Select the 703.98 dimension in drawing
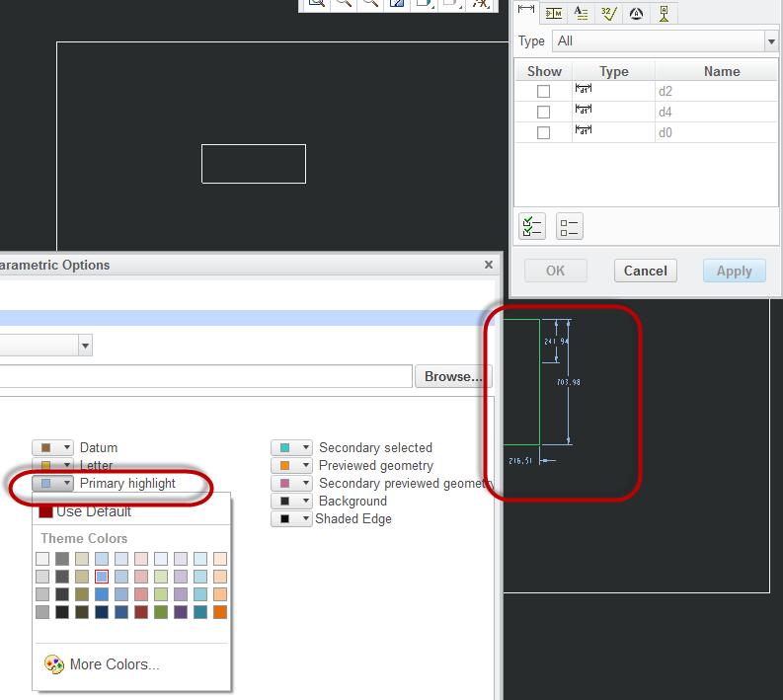The height and width of the screenshot is (700, 783). pos(569,382)
